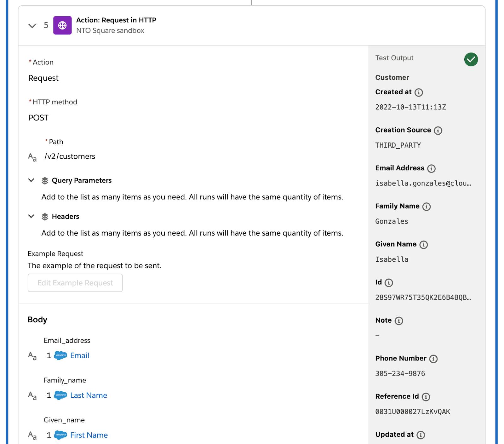Viewport: 504px width, 444px height.
Task: Click the THIRD_PARTY creation source value
Action: tap(398, 145)
